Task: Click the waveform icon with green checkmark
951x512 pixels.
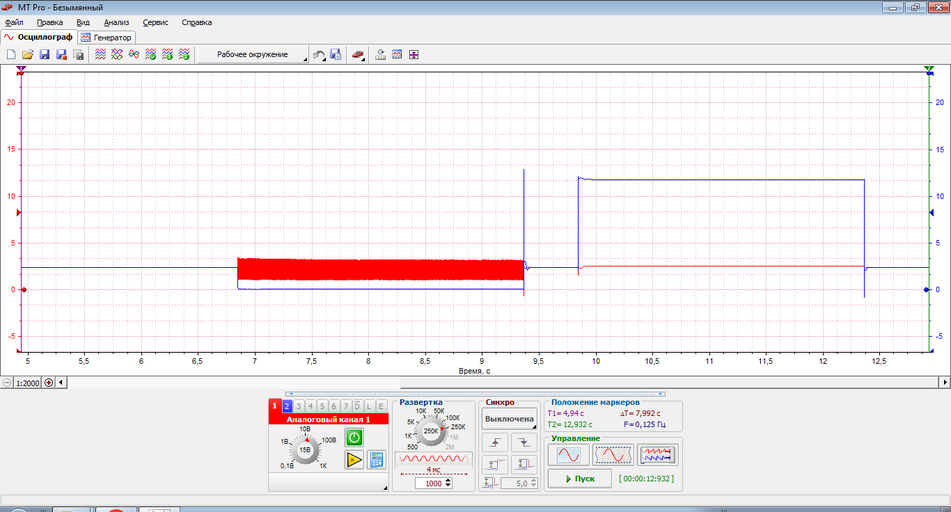Action: (x=150, y=55)
